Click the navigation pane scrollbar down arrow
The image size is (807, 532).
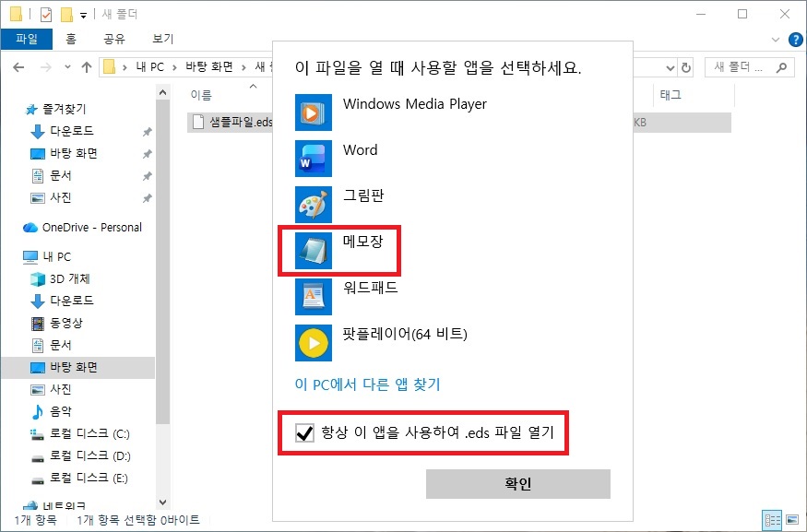tap(162, 502)
